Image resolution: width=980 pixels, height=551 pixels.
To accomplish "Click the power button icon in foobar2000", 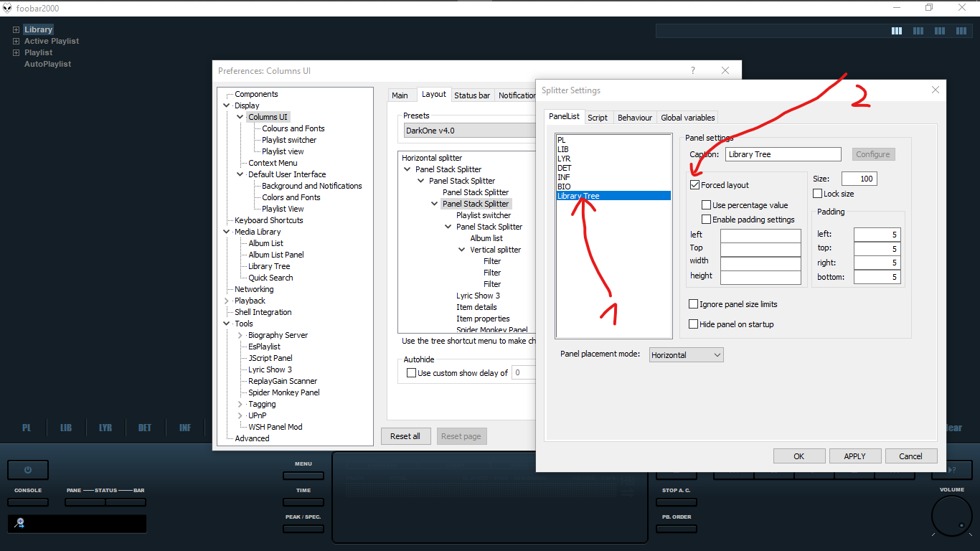I will pyautogui.click(x=28, y=470).
